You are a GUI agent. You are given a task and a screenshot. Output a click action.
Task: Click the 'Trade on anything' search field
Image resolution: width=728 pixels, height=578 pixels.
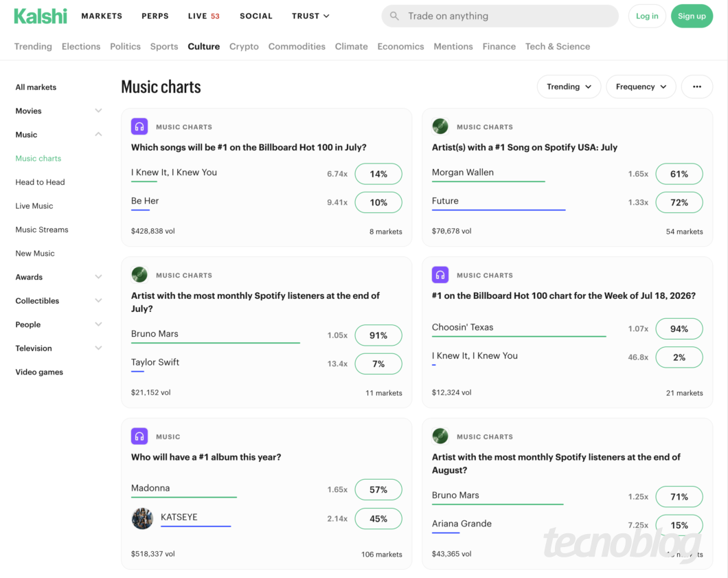pyautogui.click(x=500, y=16)
